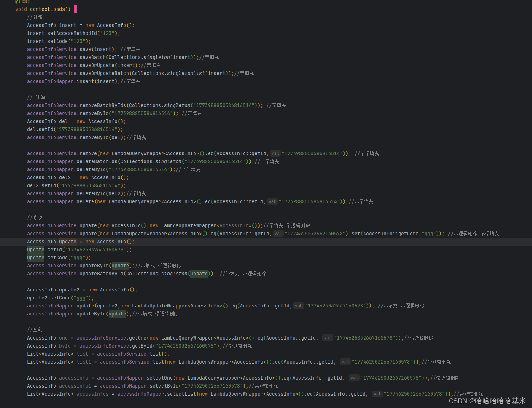Click the accessInfoService.saveOrUpdate(insert) call
The height and width of the screenshot is (408, 532).
pos(84,65)
